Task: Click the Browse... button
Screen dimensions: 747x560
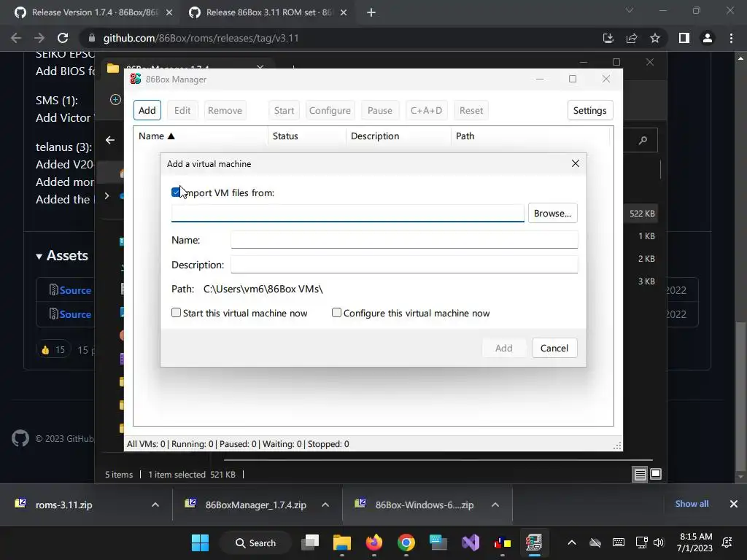Action: (552, 214)
